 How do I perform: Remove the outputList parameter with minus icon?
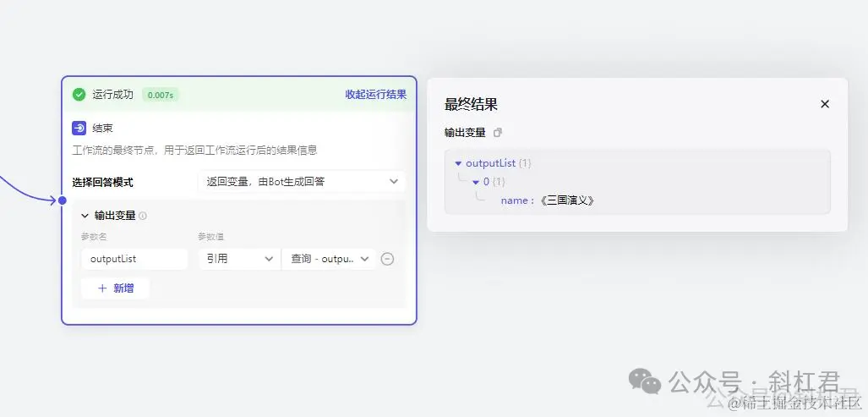click(387, 259)
